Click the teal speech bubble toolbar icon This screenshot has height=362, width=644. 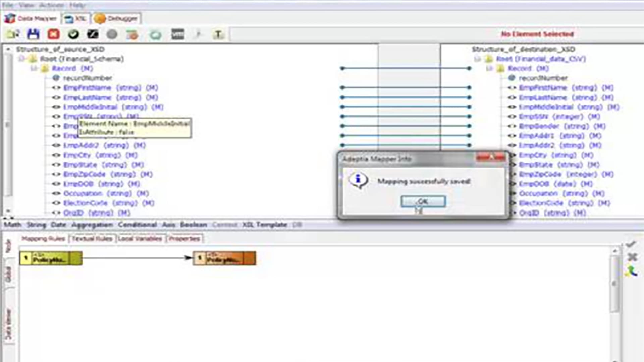(155, 34)
